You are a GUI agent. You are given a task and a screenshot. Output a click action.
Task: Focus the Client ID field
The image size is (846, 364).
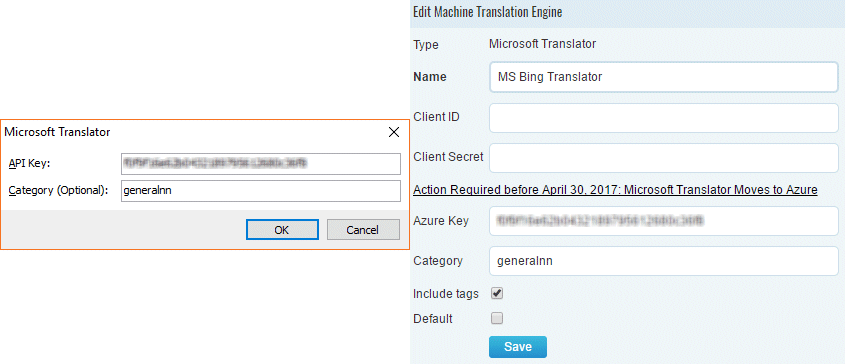[664, 118]
